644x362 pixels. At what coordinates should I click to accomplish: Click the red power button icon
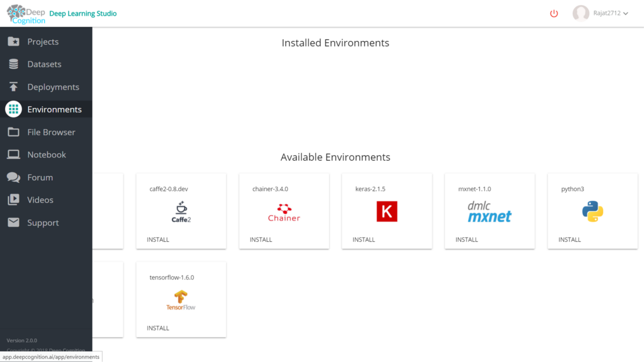tap(554, 13)
